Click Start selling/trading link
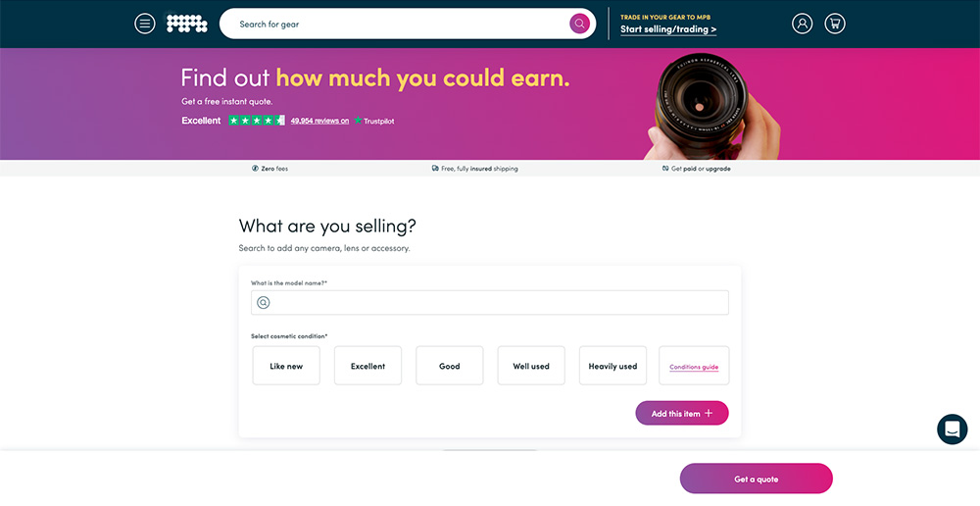 [668, 29]
